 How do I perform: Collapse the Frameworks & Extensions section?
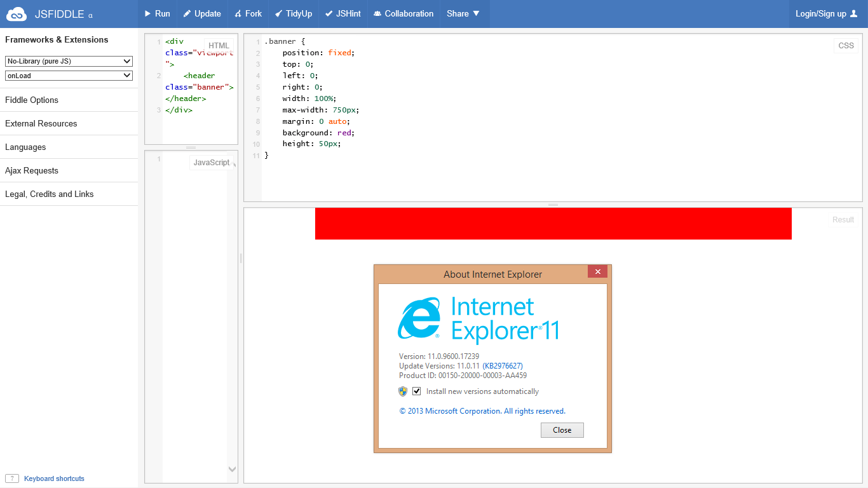(x=57, y=39)
